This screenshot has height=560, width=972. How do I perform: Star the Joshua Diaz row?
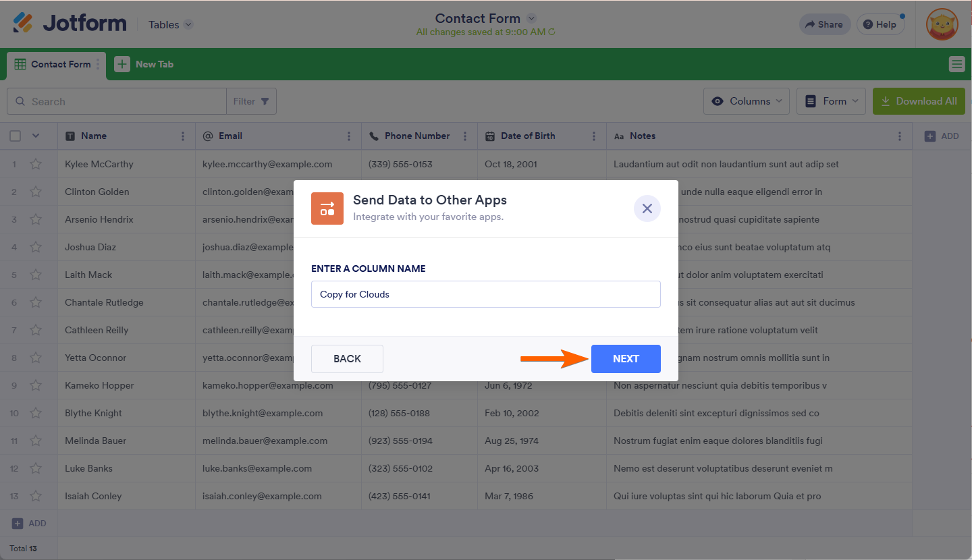(36, 247)
